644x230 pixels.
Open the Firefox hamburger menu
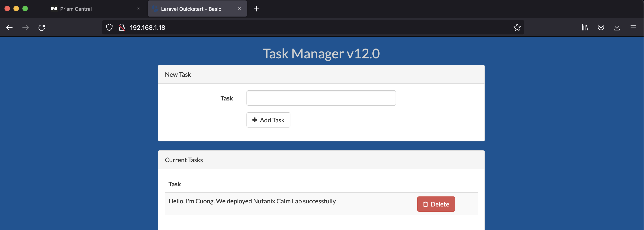click(x=633, y=28)
